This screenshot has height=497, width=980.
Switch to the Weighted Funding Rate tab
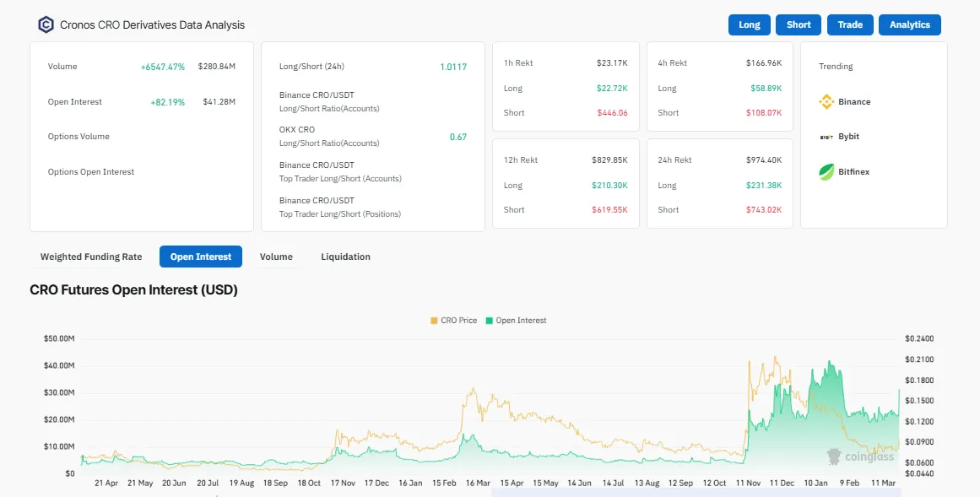point(90,257)
